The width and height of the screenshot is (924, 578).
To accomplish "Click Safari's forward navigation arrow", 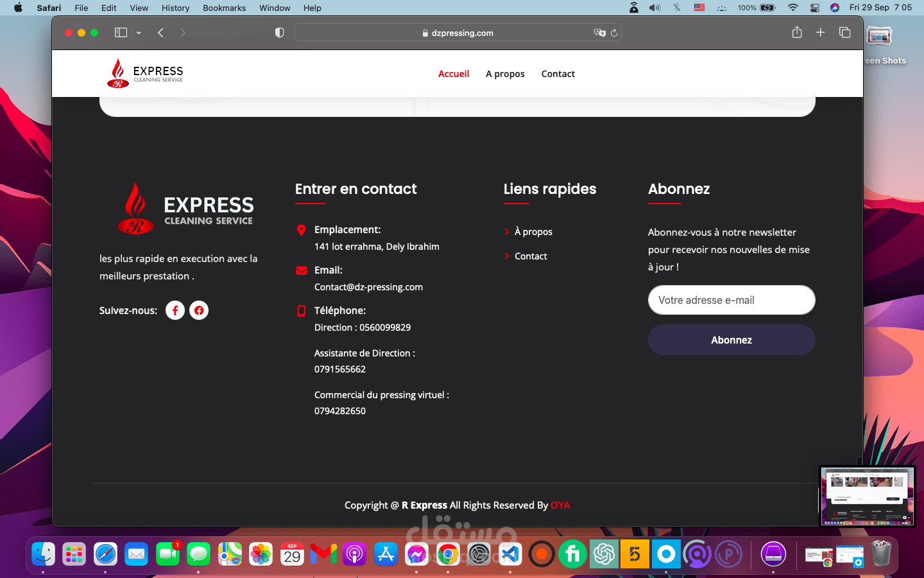I will [x=183, y=33].
